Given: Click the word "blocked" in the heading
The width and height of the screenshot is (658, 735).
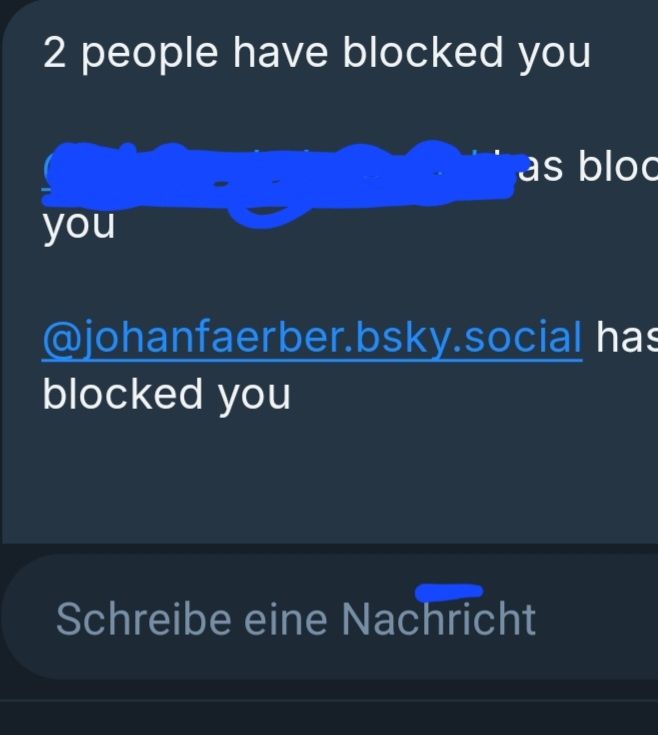Looking at the screenshot, I should click(423, 52).
